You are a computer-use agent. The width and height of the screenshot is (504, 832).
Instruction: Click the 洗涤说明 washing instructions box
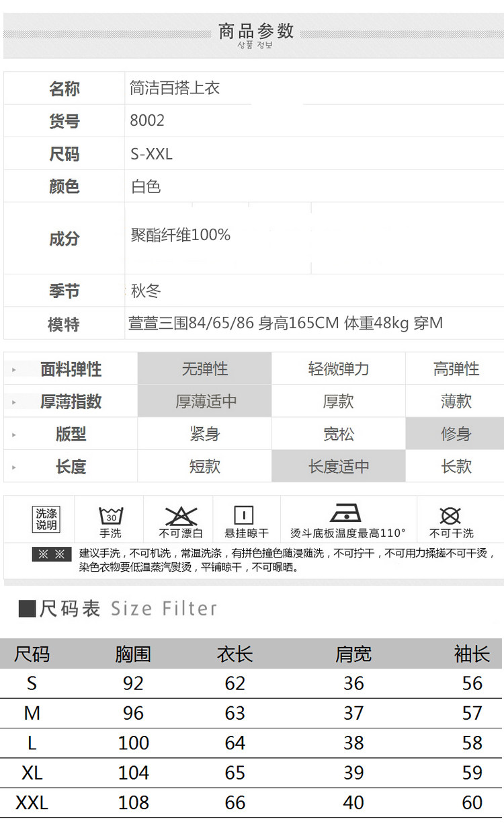tap(46, 519)
